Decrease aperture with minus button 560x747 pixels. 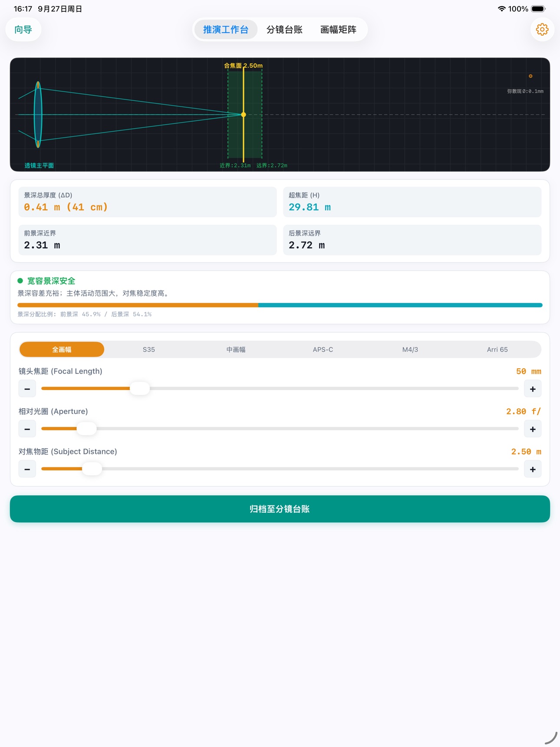click(27, 429)
